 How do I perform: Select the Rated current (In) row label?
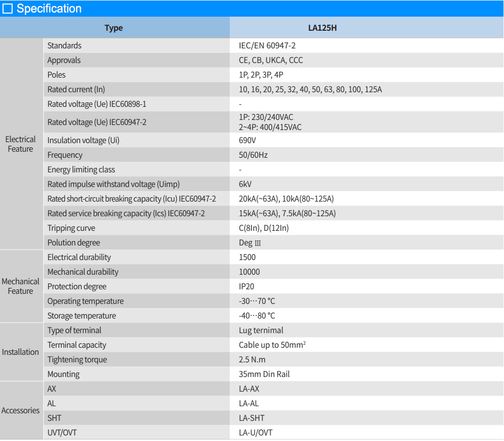76,89
